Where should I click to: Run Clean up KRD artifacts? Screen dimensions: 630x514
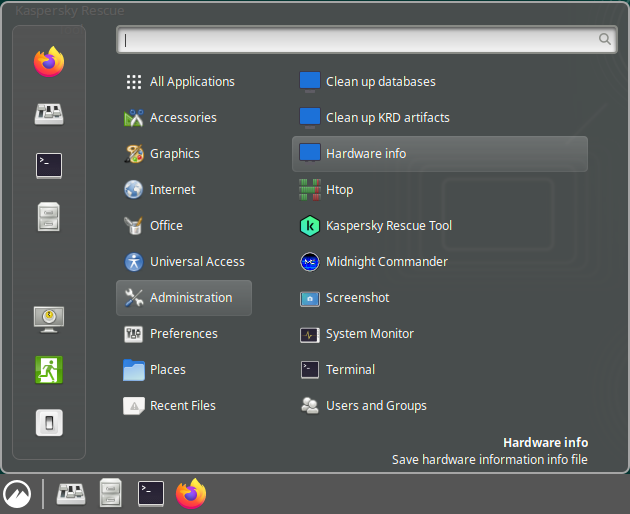(387, 118)
